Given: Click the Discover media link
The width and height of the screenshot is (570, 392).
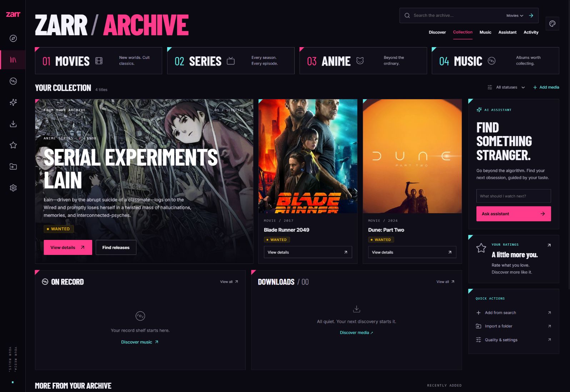Looking at the screenshot, I should [356, 332].
